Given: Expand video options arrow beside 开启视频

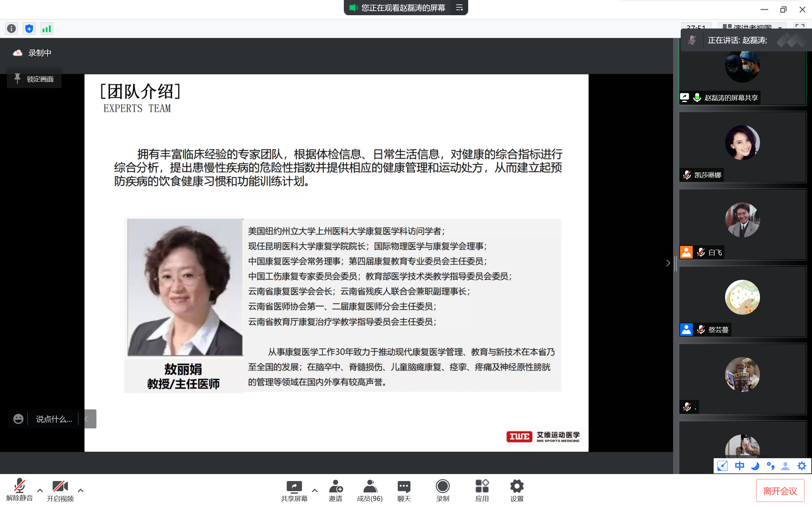Looking at the screenshot, I should pyautogui.click(x=81, y=490).
